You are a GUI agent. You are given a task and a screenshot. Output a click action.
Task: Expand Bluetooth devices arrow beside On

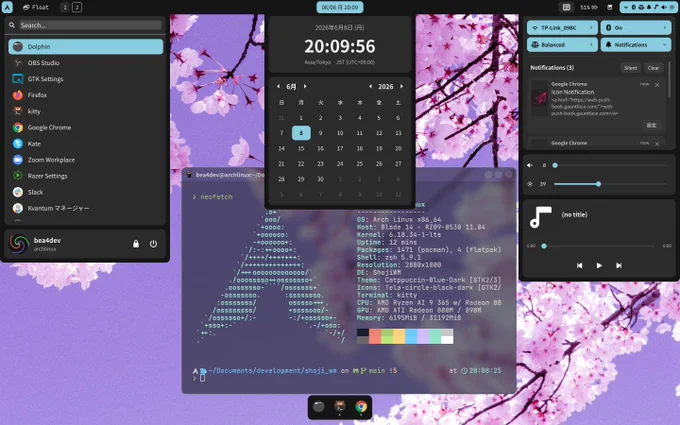665,28
